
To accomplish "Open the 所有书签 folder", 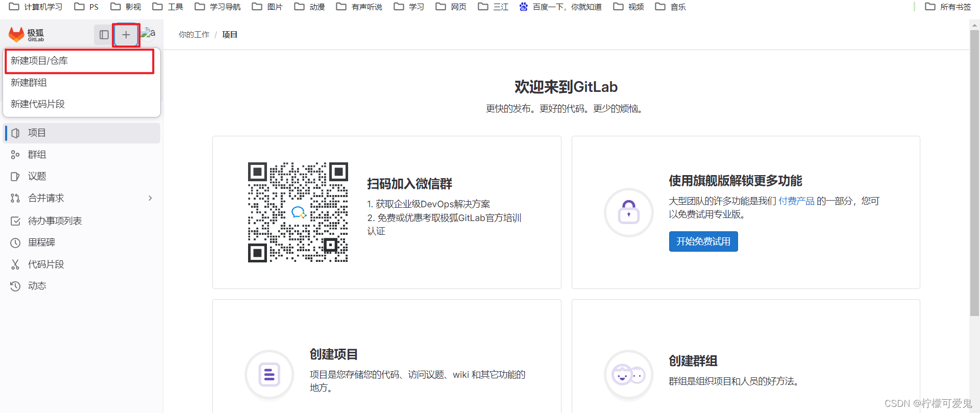I will tap(948, 7).
